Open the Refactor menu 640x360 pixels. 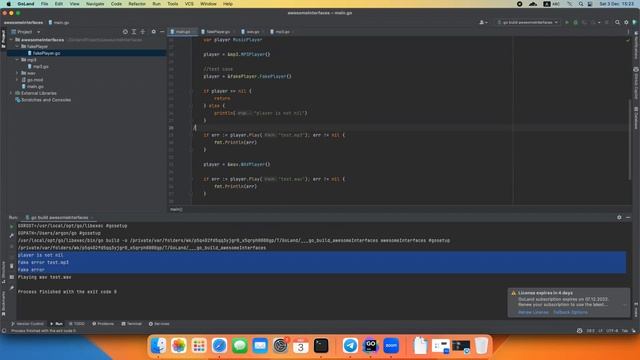(x=137, y=4)
